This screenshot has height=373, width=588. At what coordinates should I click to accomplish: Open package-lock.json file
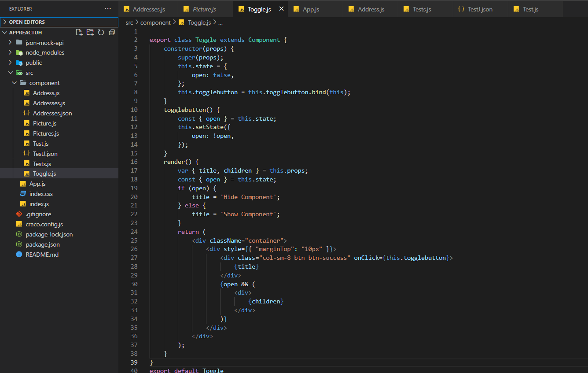coord(59,234)
